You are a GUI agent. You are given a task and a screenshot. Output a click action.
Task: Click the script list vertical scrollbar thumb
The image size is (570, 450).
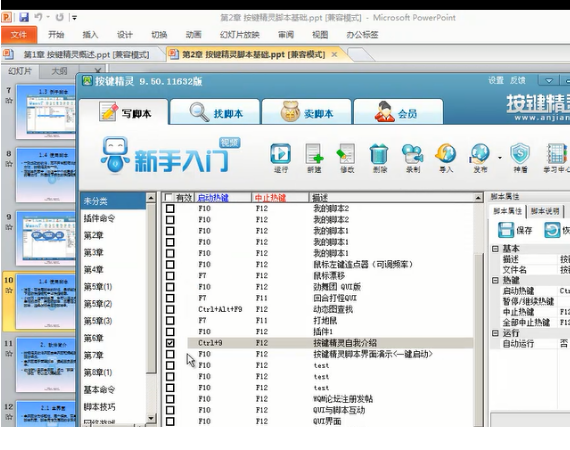[x=478, y=340]
